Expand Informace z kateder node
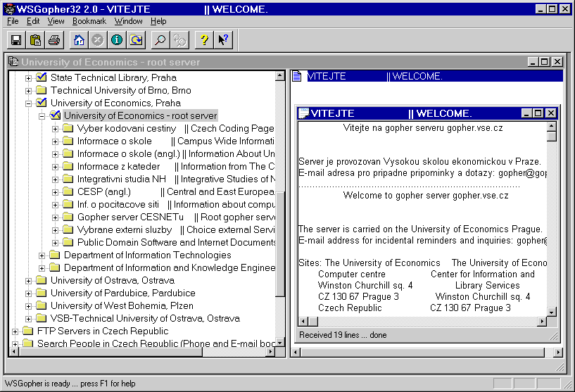575x392 pixels. pos(55,167)
